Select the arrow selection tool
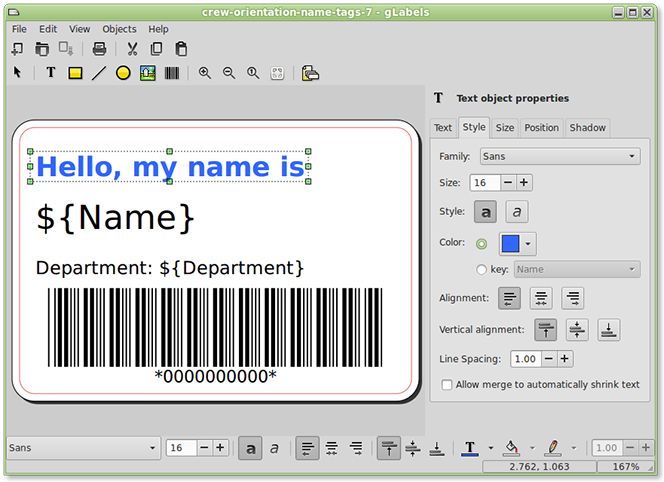This screenshot has height=482, width=664. pos(17,72)
